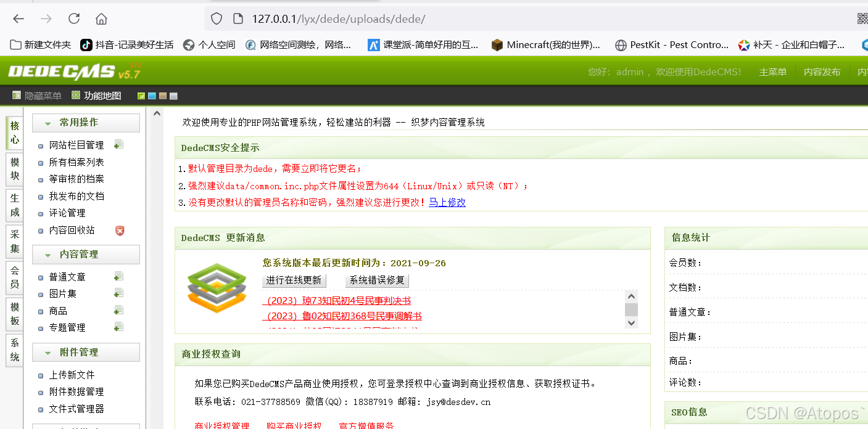Open 功能地图
Screen dimensions: 868x429
[x=96, y=96]
